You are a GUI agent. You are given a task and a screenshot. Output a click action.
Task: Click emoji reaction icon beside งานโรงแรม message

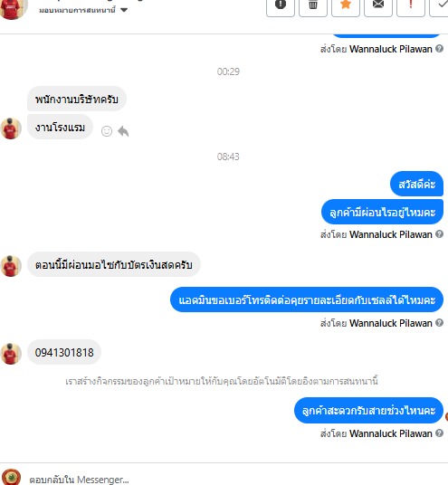[107, 131]
